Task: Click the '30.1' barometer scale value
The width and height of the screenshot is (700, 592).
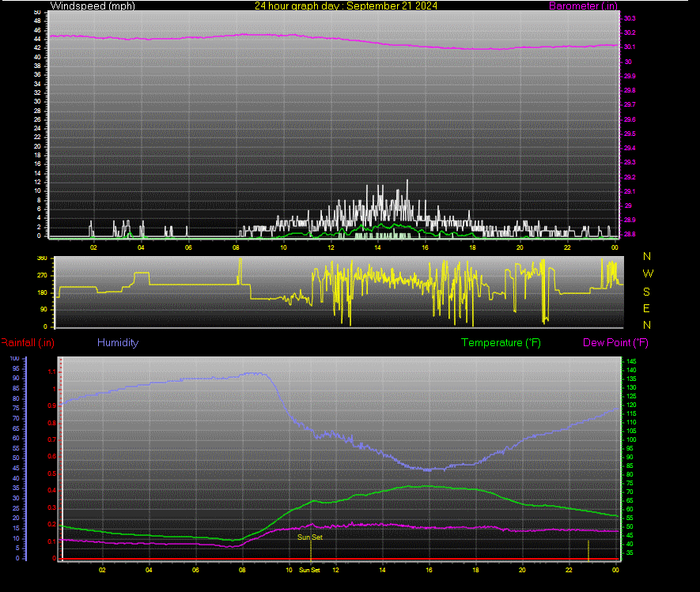Action: pos(630,47)
